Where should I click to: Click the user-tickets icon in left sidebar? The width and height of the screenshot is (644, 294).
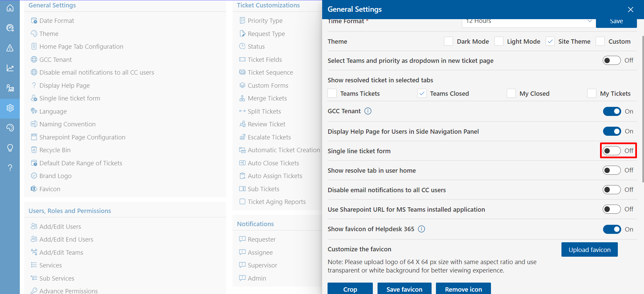pyautogui.click(x=10, y=88)
